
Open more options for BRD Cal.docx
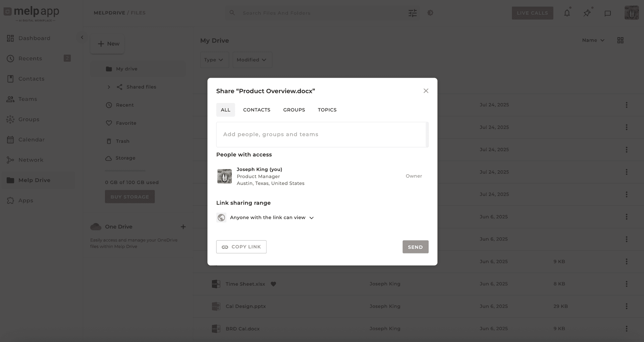(626, 329)
